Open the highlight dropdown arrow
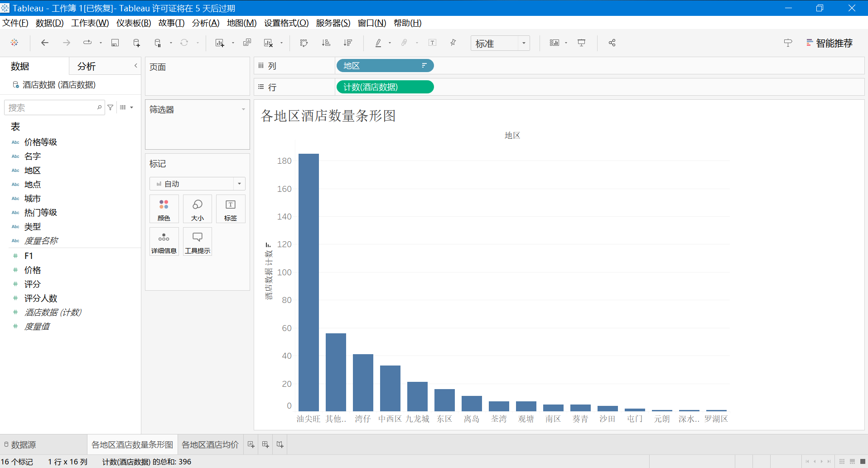Image resolution: width=868 pixels, height=468 pixels. tap(390, 43)
